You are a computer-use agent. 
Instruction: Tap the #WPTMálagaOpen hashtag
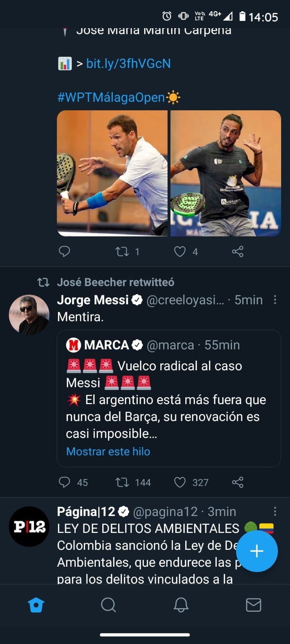[x=111, y=97]
